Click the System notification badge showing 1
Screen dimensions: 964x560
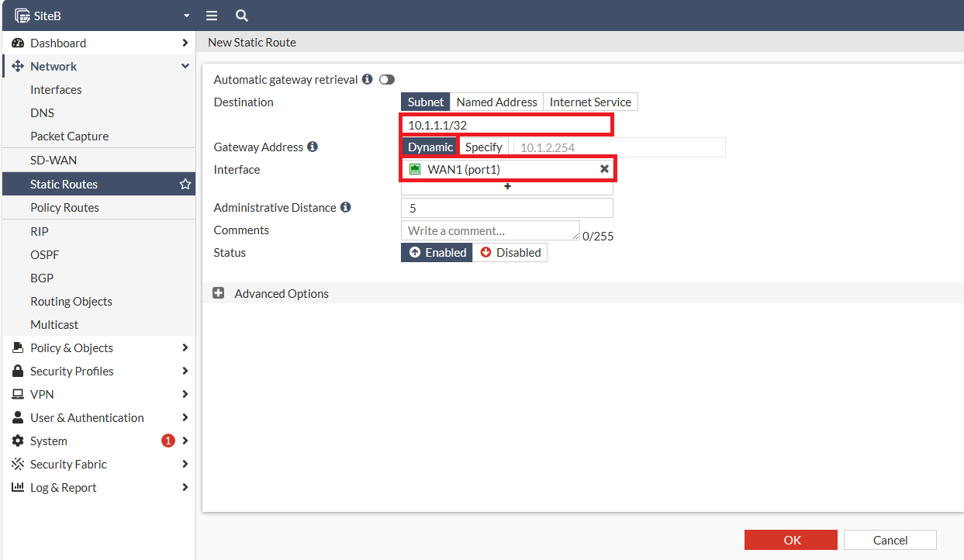pos(168,441)
